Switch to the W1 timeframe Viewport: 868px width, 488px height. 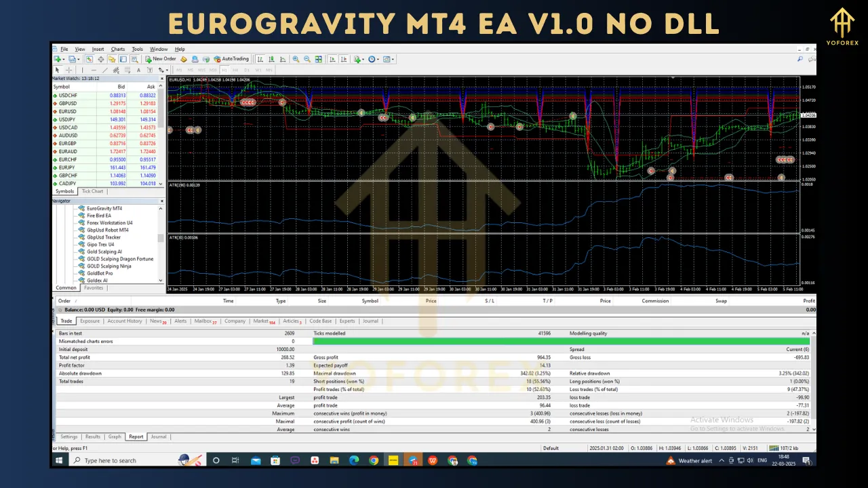(258, 70)
